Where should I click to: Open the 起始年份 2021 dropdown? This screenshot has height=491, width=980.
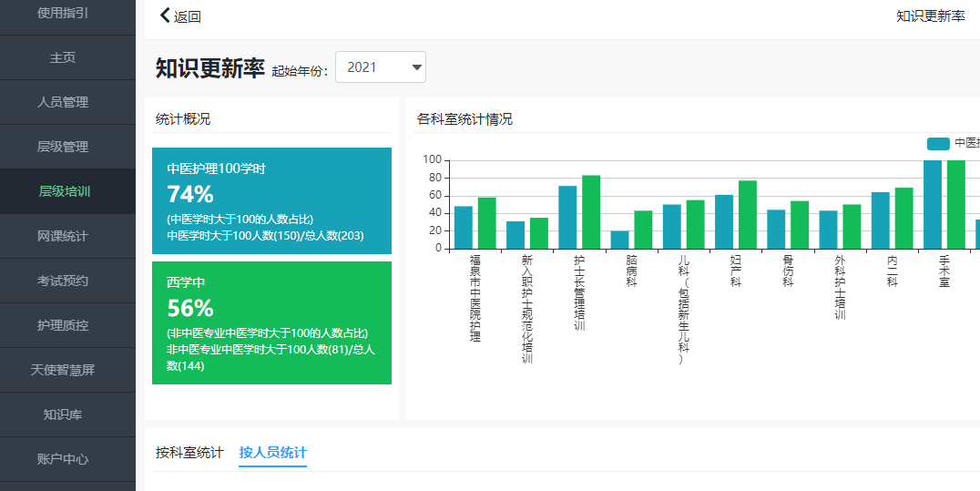click(381, 66)
